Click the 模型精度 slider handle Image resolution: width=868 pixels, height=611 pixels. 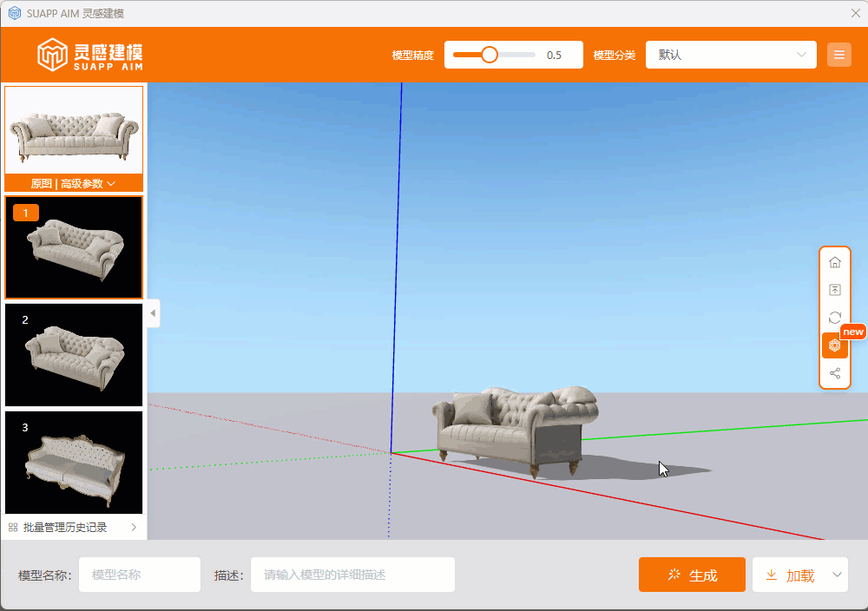[490, 55]
